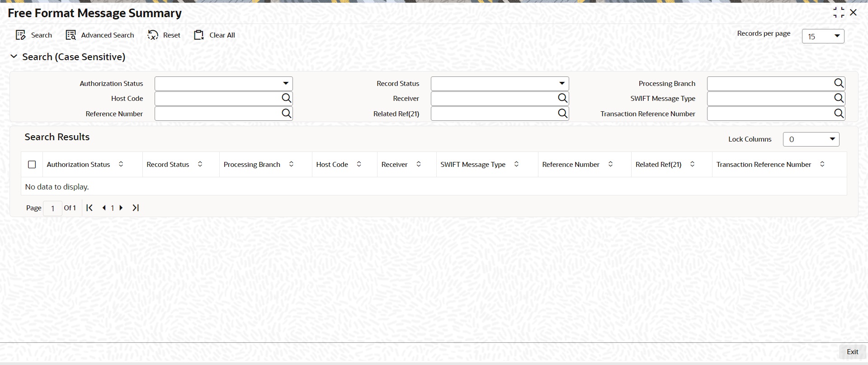
Task: Go to first page of results
Action: point(90,208)
